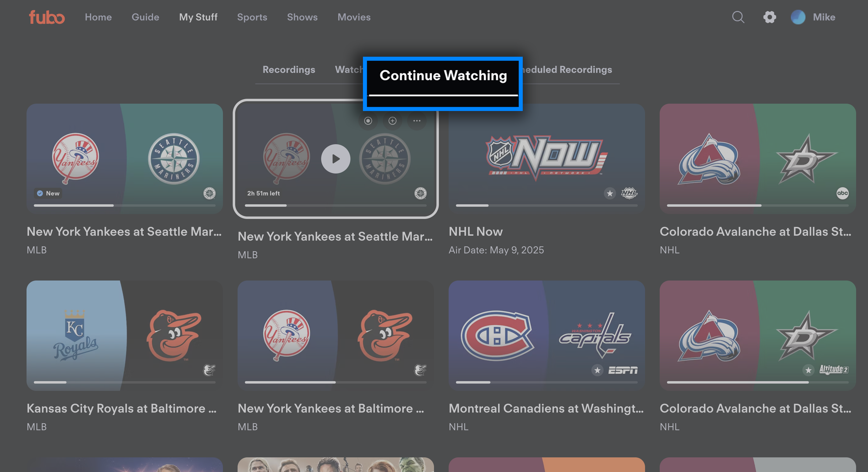
Task: Open Montreal Canadiens at Washington thumbnail
Action: (x=547, y=336)
